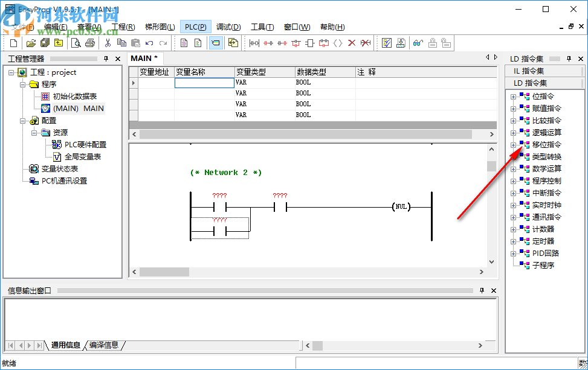
Task: Delete element with the red X icon
Action: click(351, 43)
